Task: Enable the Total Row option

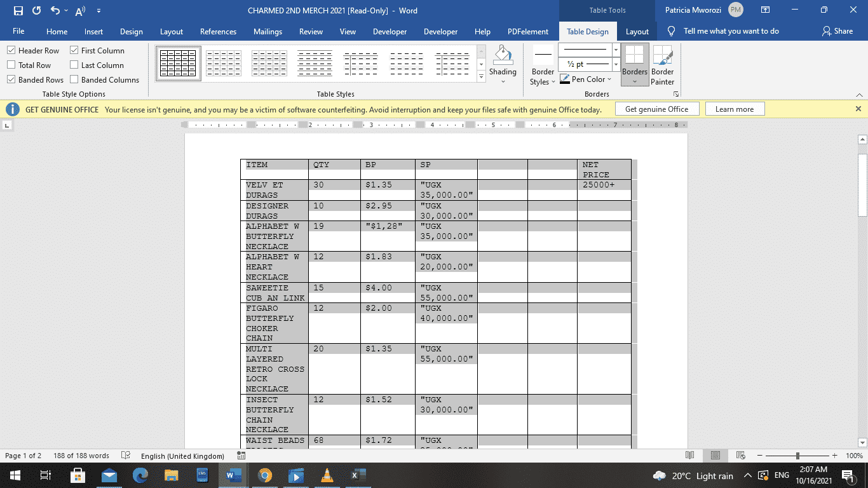Action: tap(11, 65)
